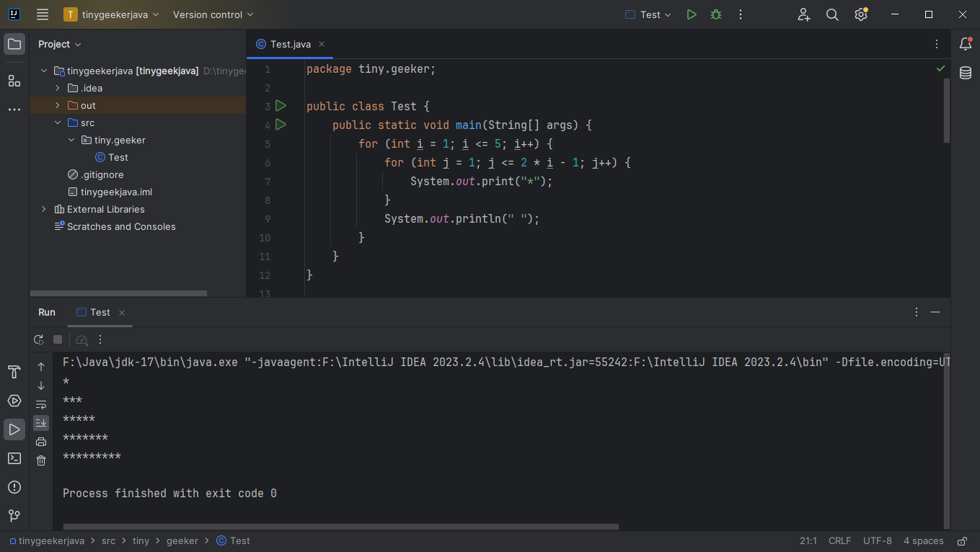The width and height of the screenshot is (980, 552).
Task: Click the project tree horizontal scrollbar
Action: click(x=119, y=293)
